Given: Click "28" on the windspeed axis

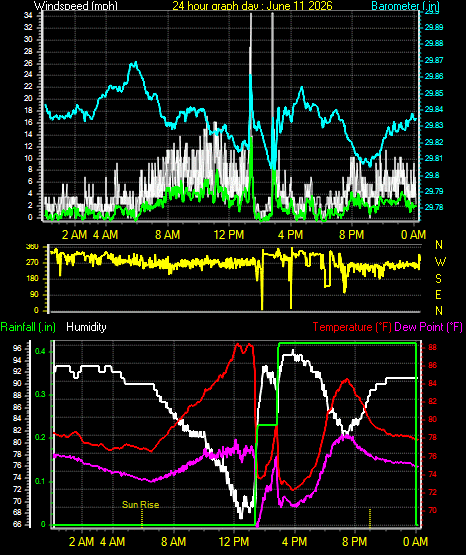Looking at the screenshot, I should click(x=28, y=52).
